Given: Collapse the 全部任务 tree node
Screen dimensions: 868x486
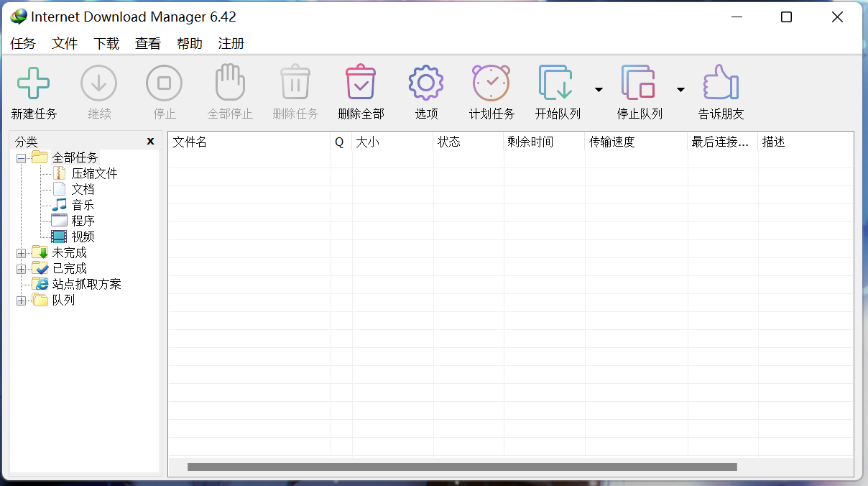Looking at the screenshot, I should pyautogui.click(x=21, y=157).
